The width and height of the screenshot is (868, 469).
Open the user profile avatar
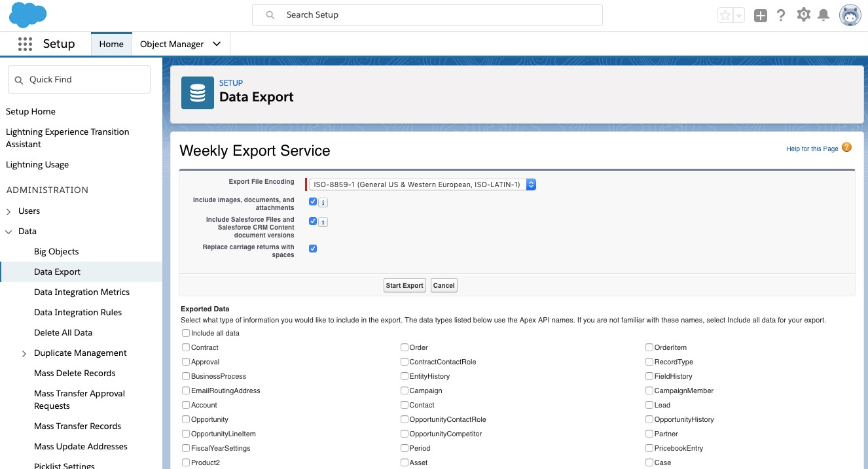[850, 15]
